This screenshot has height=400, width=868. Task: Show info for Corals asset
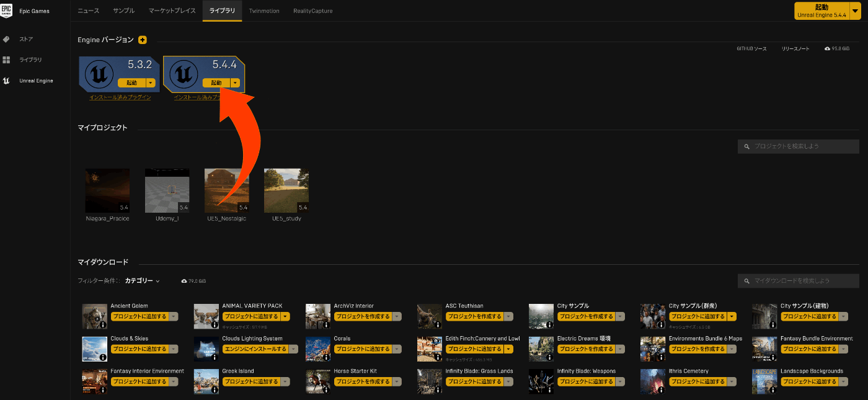click(326, 357)
